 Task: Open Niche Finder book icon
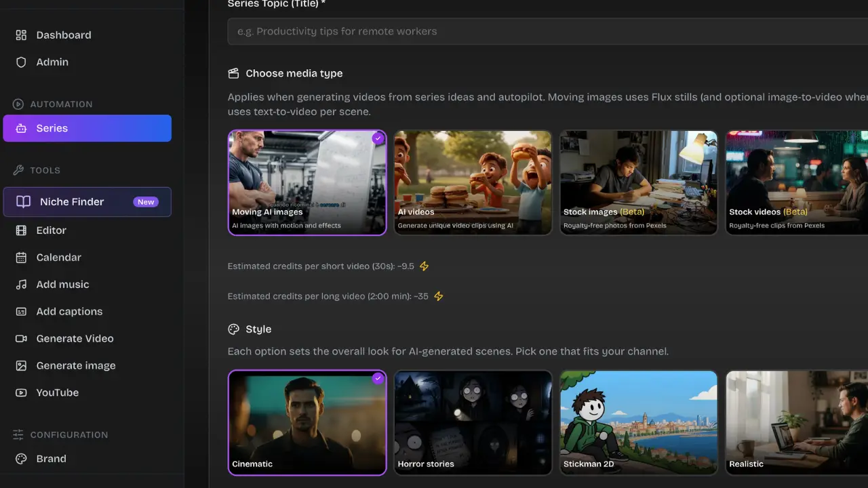pos(23,202)
